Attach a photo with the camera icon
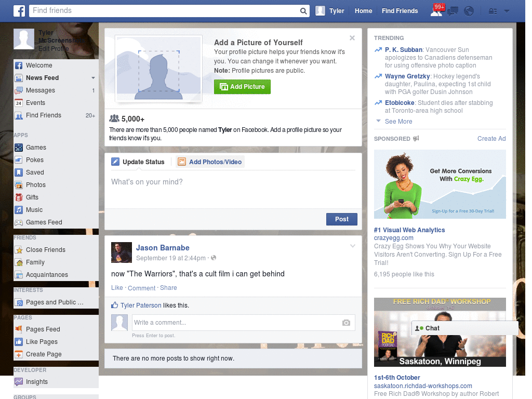This screenshot has width=532, height=399. (346, 323)
